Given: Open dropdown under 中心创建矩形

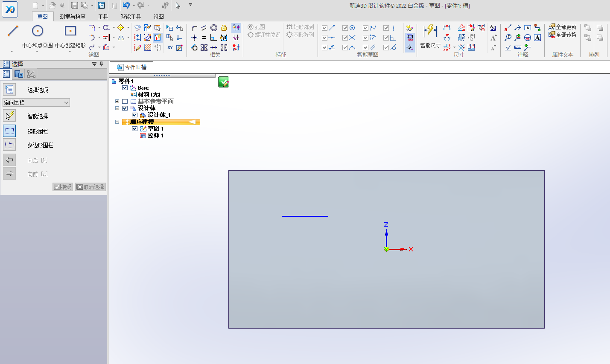Looking at the screenshot, I should tap(70, 52).
